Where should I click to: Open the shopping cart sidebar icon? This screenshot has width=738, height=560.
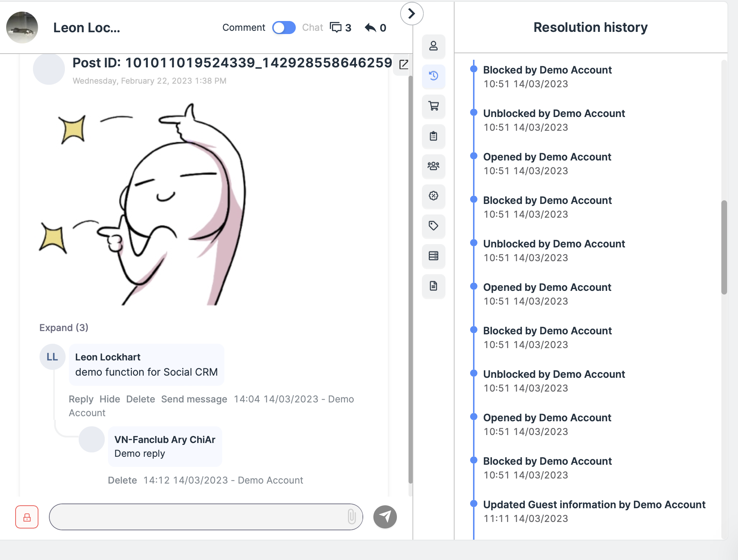pos(434,106)
